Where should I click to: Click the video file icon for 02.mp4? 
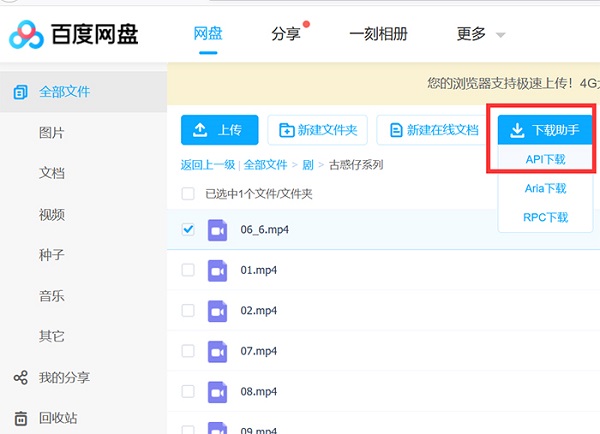click(218, 311)
